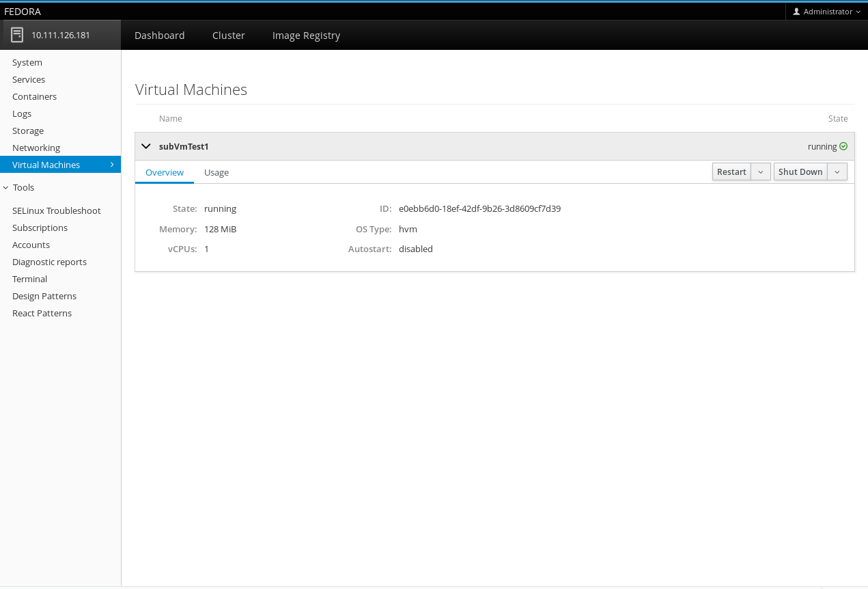The width and height of the screenshot is (868, 589).
Task: Click the Autostart value disabled
Action: (416, 249)
